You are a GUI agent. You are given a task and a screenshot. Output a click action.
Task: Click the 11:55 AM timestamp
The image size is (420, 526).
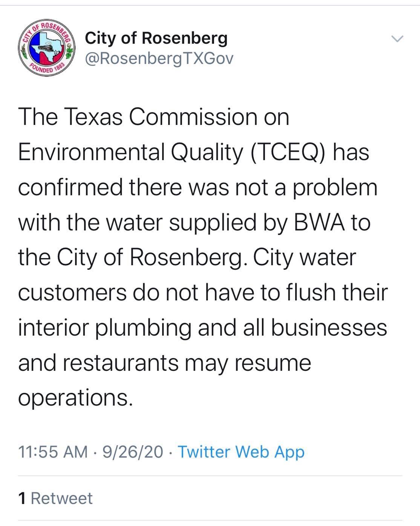tap(53, 452)
